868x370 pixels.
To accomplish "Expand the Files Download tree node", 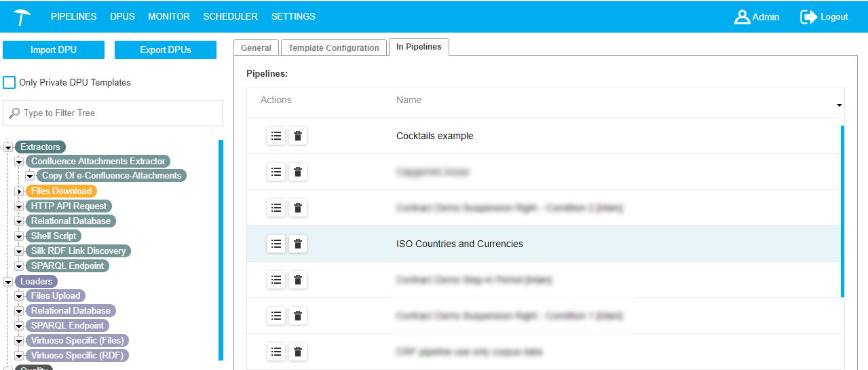I will point(19,191).
